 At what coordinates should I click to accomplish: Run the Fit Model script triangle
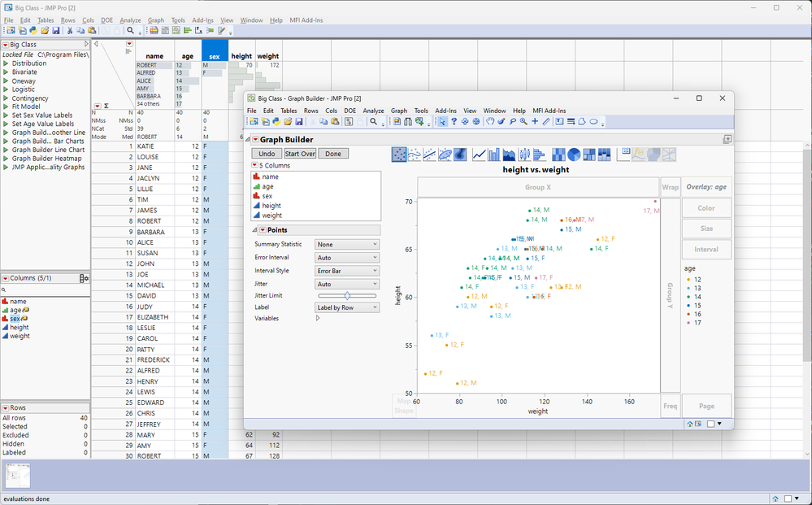[x=6, y=107]
